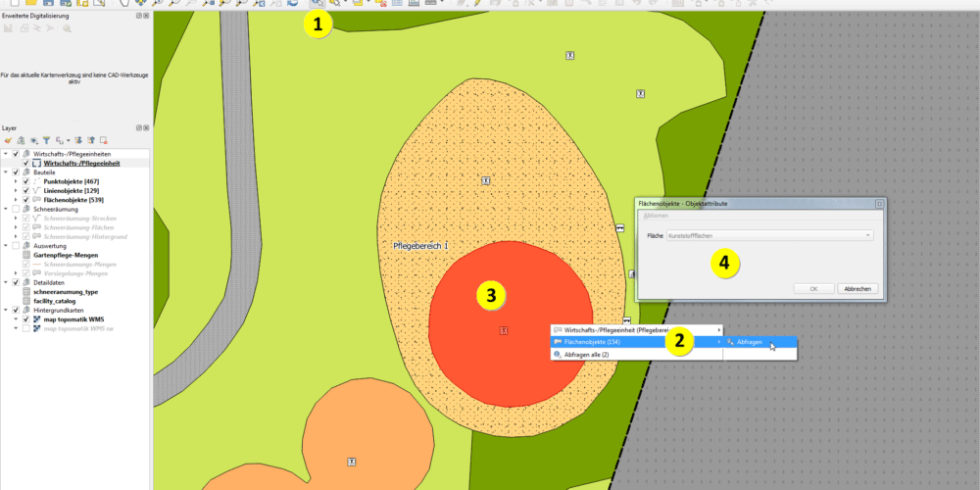The image size is (980, 490).
Task: Select the Identify Features tool in toolbar
Action: [318, 3]
